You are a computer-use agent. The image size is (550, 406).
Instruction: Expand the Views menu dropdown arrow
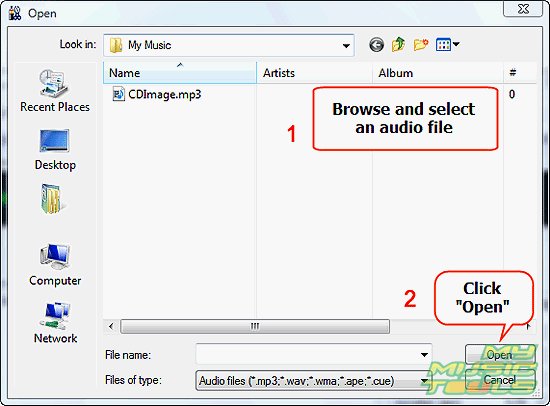pyautogui.click(x=456, y=44)
